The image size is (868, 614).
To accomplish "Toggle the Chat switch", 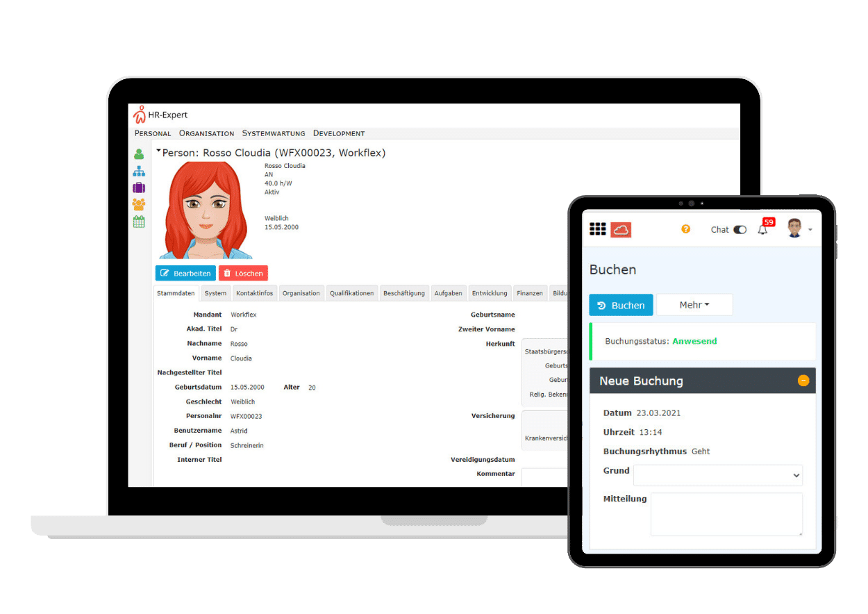I will 739,229.
